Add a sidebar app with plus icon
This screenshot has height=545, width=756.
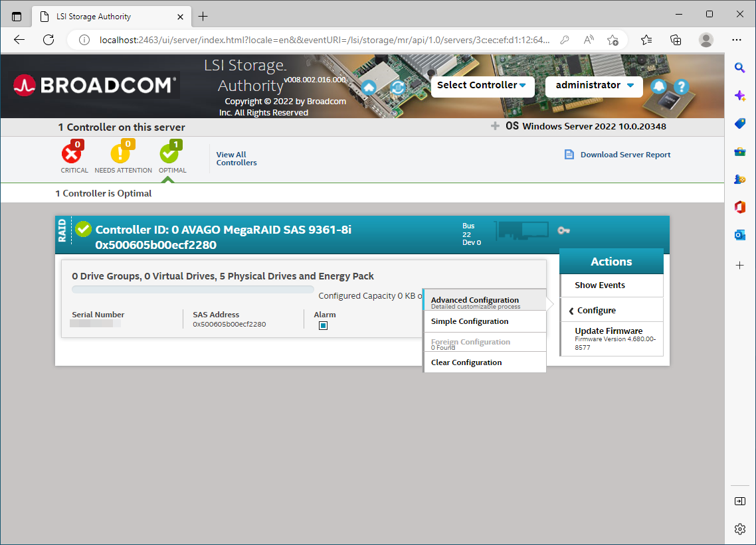pos(739,266)
